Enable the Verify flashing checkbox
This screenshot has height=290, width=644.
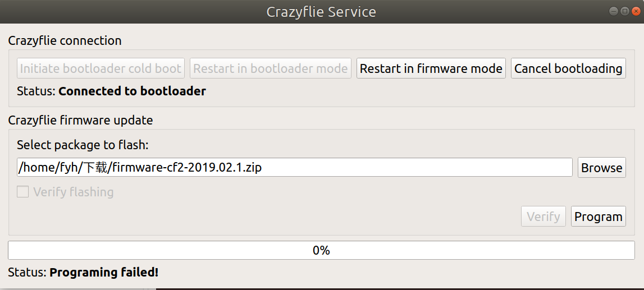(22, 192)
